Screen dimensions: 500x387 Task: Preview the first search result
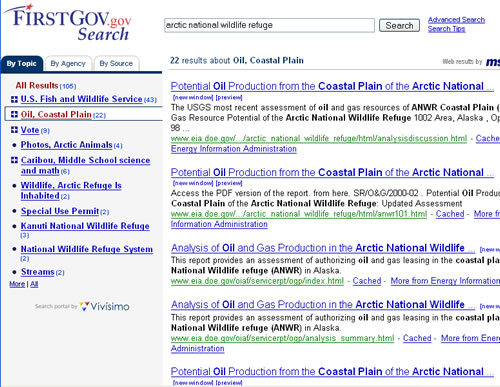pos(229,97)
